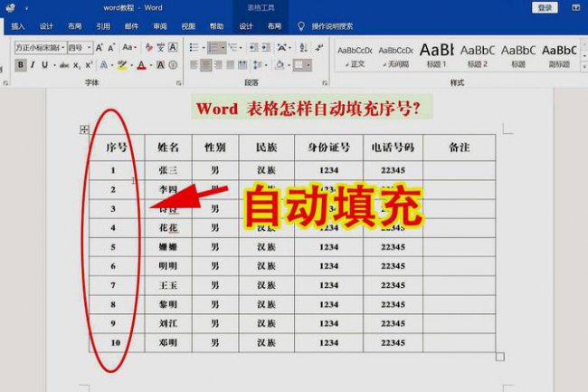
Task: Click the table resize handle at bottom-right corner
Action: coord(500,357)
